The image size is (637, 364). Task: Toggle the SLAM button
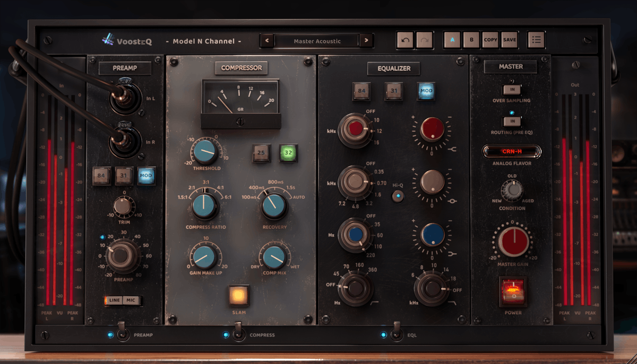[x=239, y=296]
